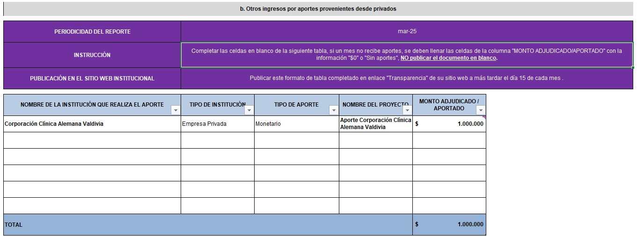The image size is (644, 237).
Task: Select the 'MONTO ADJUDICADO / APORTADO' header cell
Action: tap(449, 105)
